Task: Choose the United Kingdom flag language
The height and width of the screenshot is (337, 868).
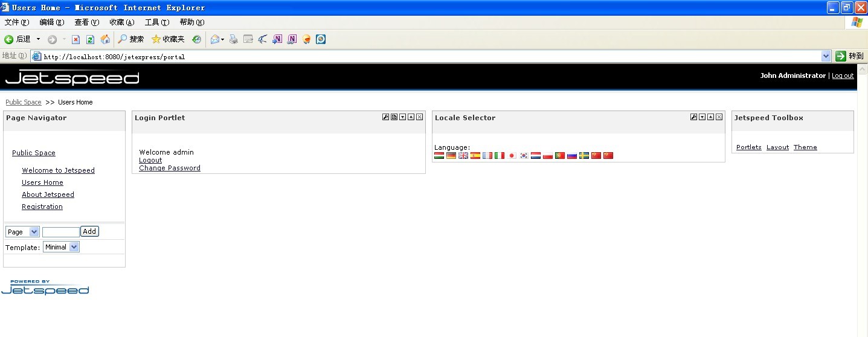Action: point(463,156)
